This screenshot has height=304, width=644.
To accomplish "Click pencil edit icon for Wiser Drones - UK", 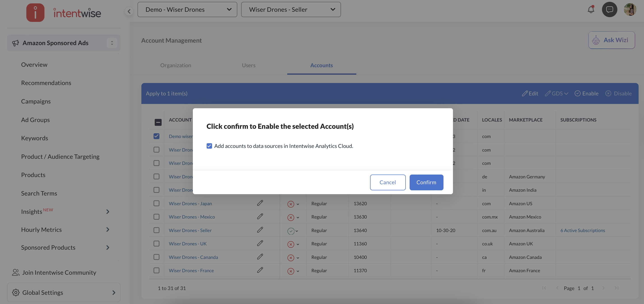I will [x=260, y=243].
